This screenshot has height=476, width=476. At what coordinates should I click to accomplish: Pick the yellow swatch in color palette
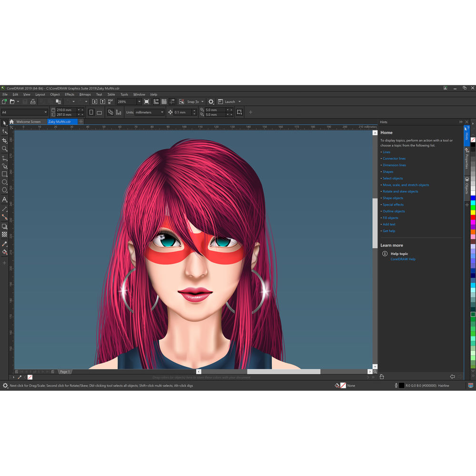(x=473, y=212)
